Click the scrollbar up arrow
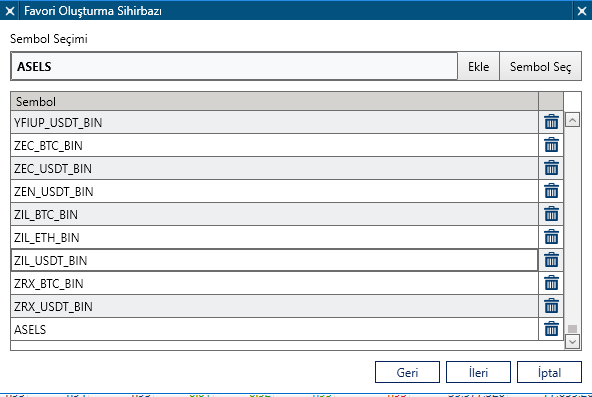This screenshot has width=592, height=397. [572, 120]
